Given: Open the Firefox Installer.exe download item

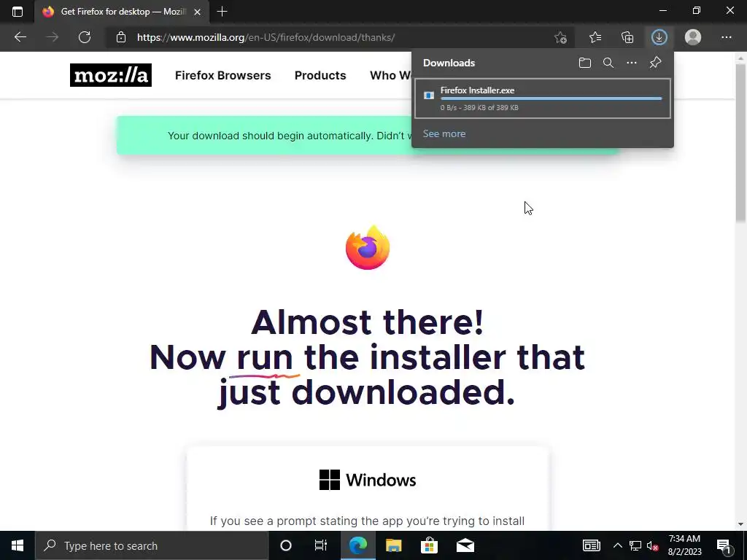Looking at the screenshot, I should point(543,98).
